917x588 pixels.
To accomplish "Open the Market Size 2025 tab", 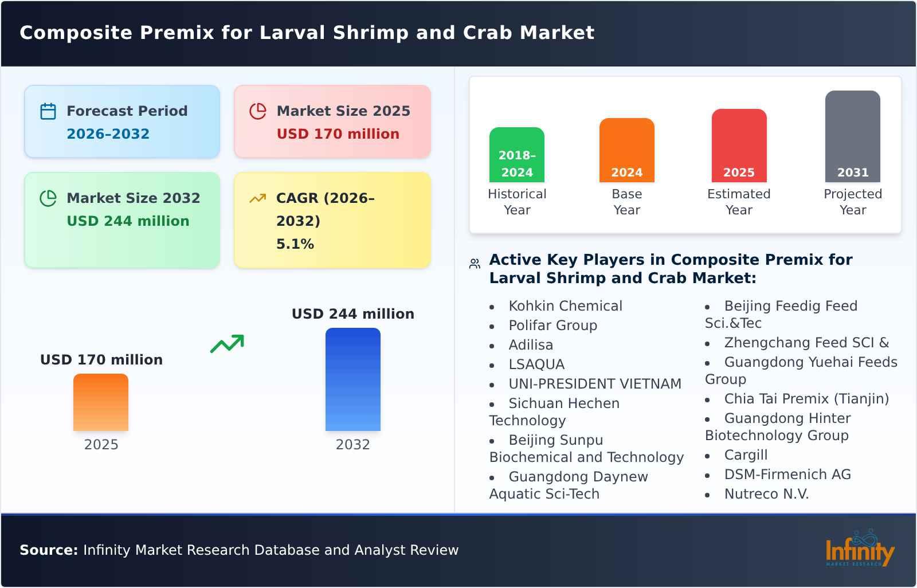I will pos(331,121).
